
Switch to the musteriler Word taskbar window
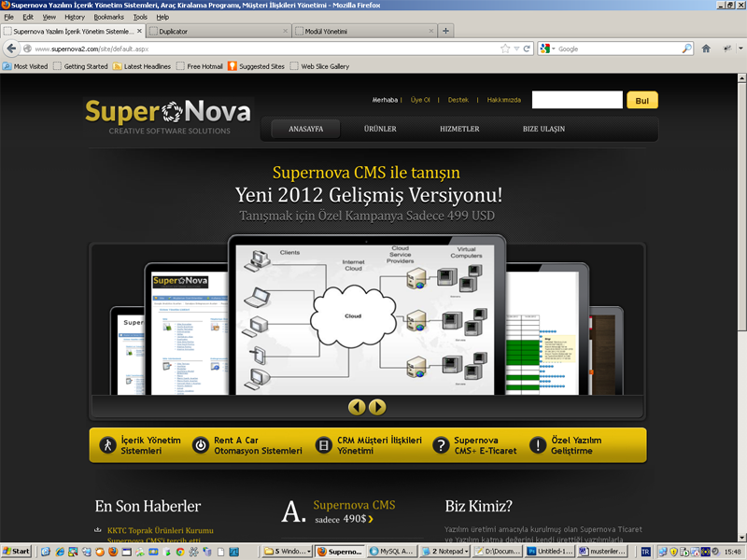[x=602, y=552]
